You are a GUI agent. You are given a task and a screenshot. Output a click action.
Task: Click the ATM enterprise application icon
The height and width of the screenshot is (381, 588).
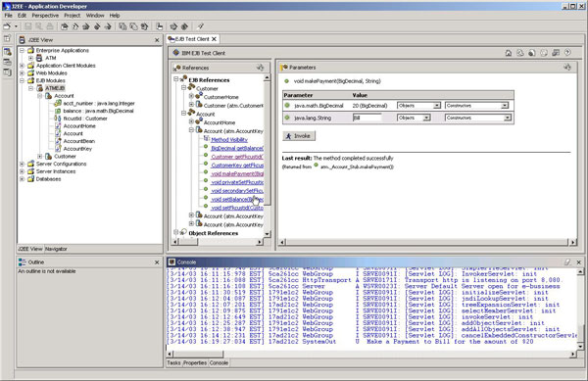point(39,58)
